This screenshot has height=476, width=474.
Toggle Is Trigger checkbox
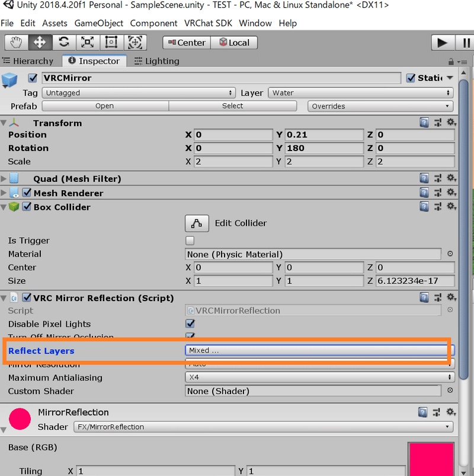tap(190, 241)
